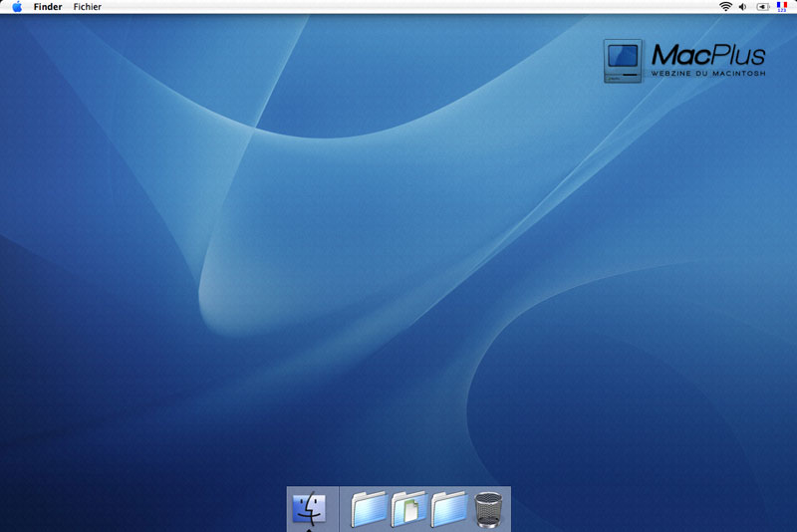Open the Apple menu
Image resolution: width=797 pixels, height=532 pixels.
(x=17, y=7)
